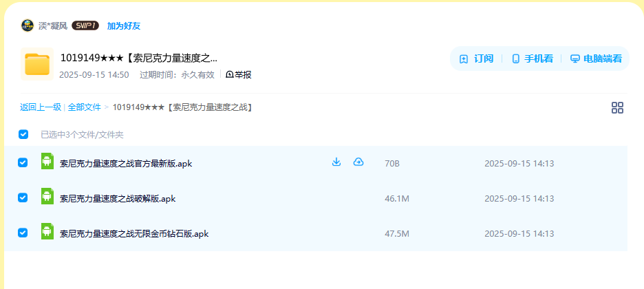The image size is (644, 289).
Task: Uncheck the 破解版.apk file checkbox
Action: point(23,197)
